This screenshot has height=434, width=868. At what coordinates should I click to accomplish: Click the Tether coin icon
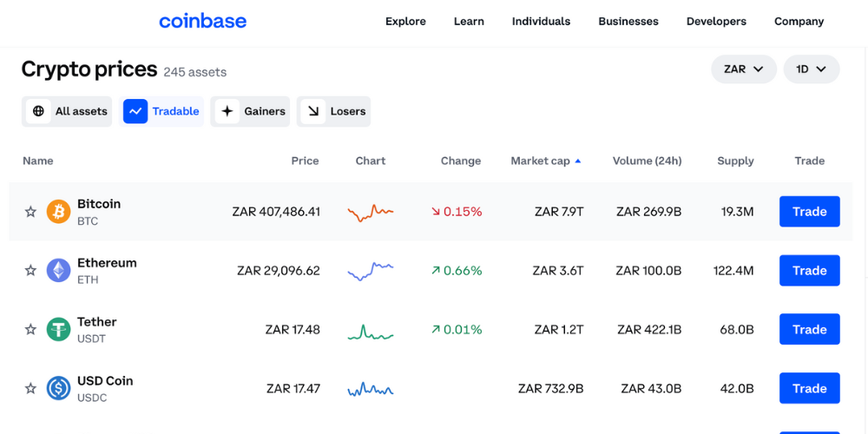click(58, 330)
